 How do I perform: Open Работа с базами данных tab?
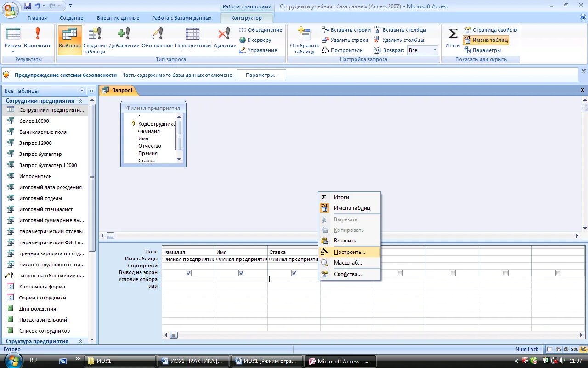click(x=182, y=18)
